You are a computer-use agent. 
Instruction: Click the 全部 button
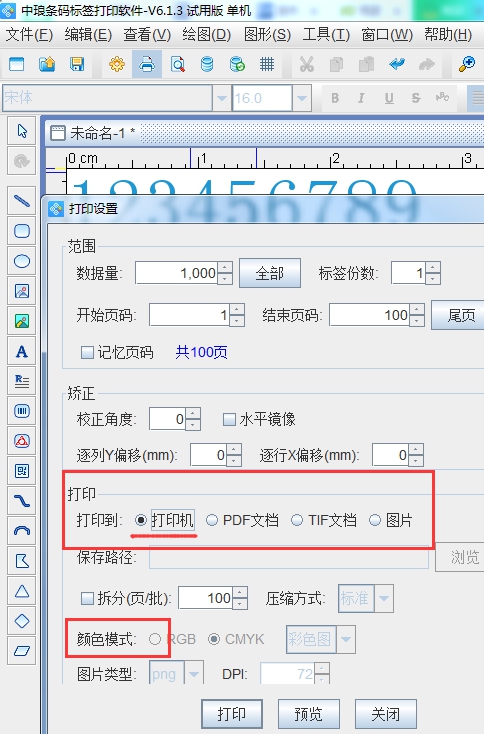[x=270, y=273]
